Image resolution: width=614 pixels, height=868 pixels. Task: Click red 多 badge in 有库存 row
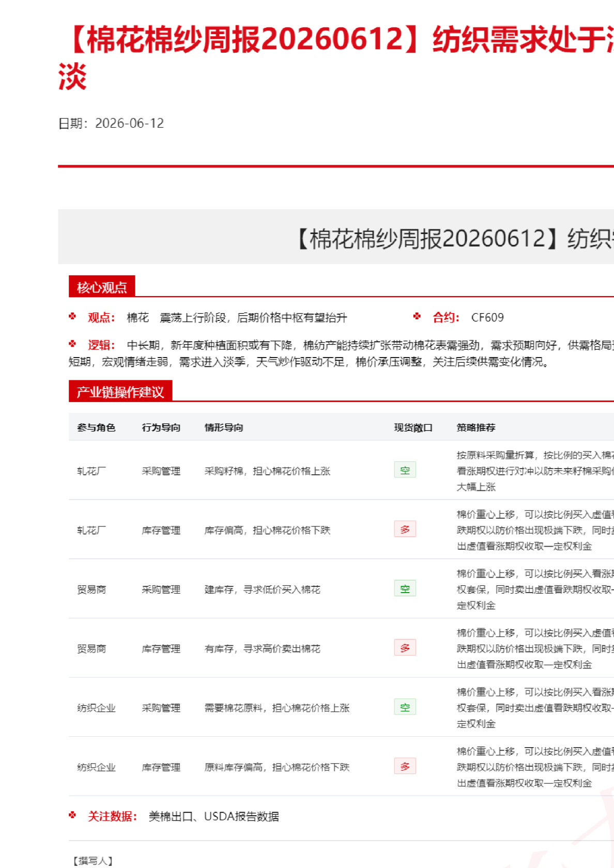405,648
